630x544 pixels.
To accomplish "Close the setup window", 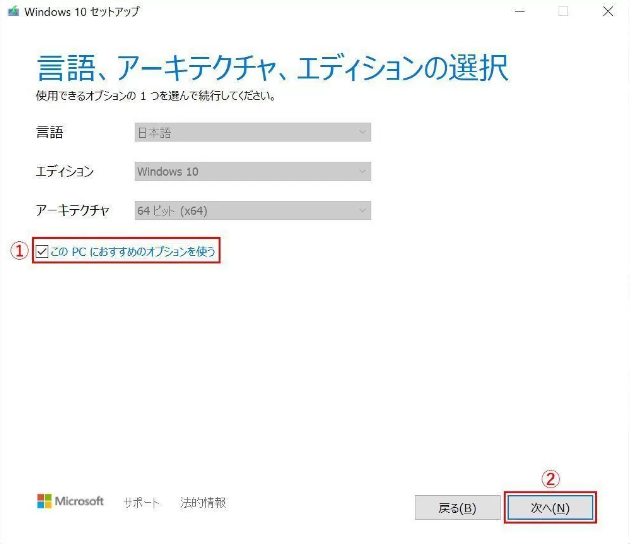I will [608, 11].
